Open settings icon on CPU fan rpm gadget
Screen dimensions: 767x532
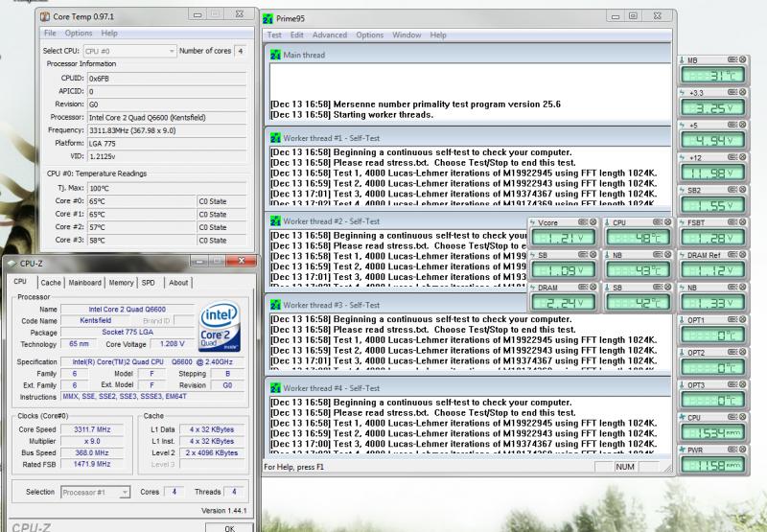[732, 417]
